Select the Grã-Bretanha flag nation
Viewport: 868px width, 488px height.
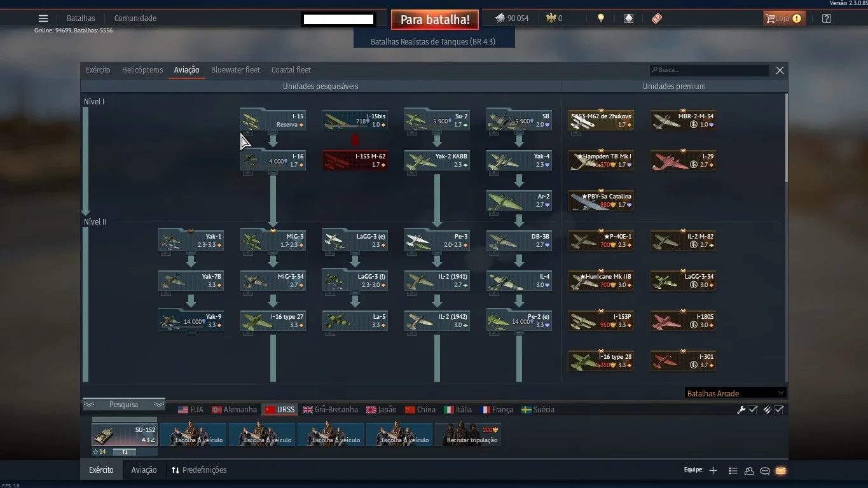click(x=330, y=410)
